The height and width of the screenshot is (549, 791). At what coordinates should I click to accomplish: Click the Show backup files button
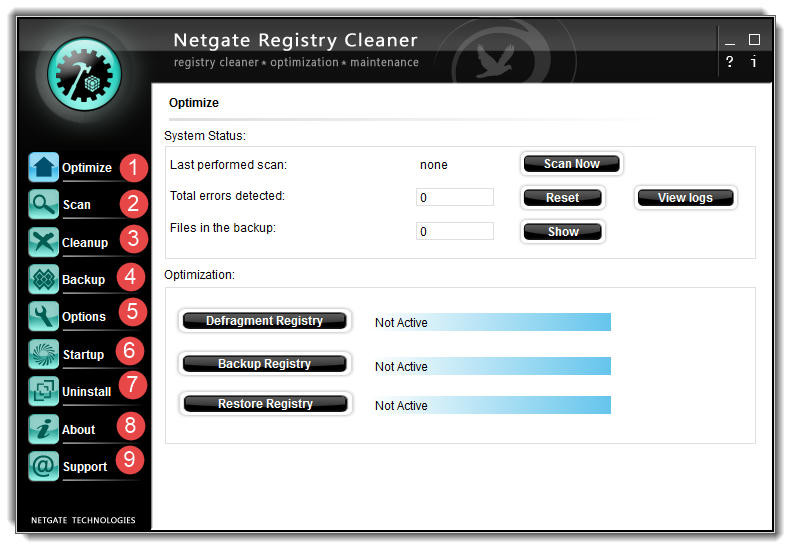click(562, 231)
